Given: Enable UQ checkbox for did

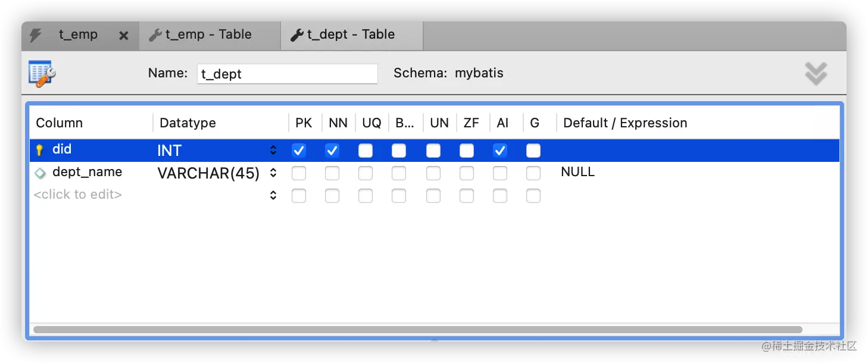Looking at the screenshot, I should [366, 151].
